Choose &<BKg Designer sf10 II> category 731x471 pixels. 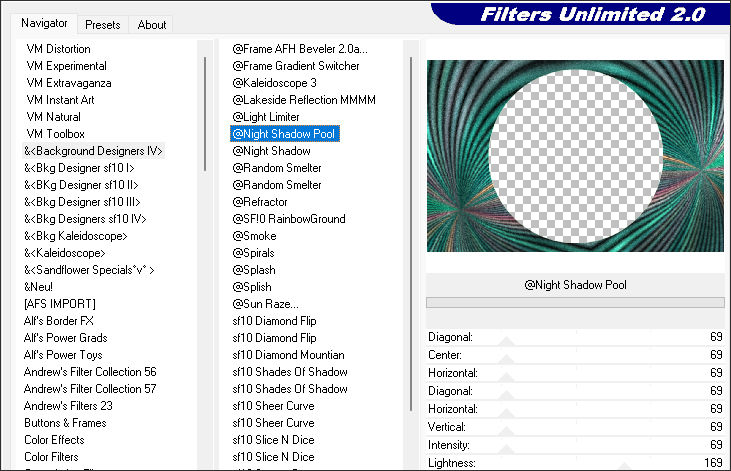81,185
